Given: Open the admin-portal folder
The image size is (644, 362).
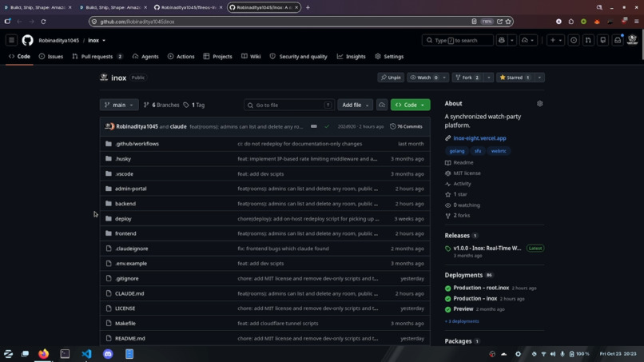Looking at the screenshot, I should (x=130, y=189).
